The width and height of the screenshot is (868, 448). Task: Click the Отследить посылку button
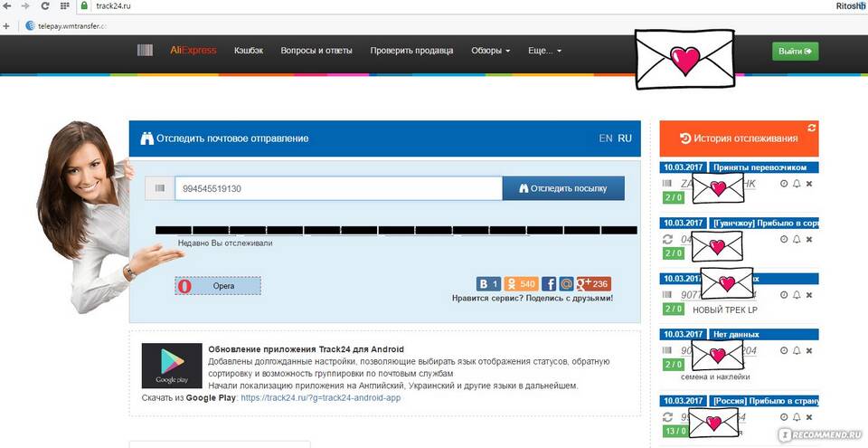563,188
